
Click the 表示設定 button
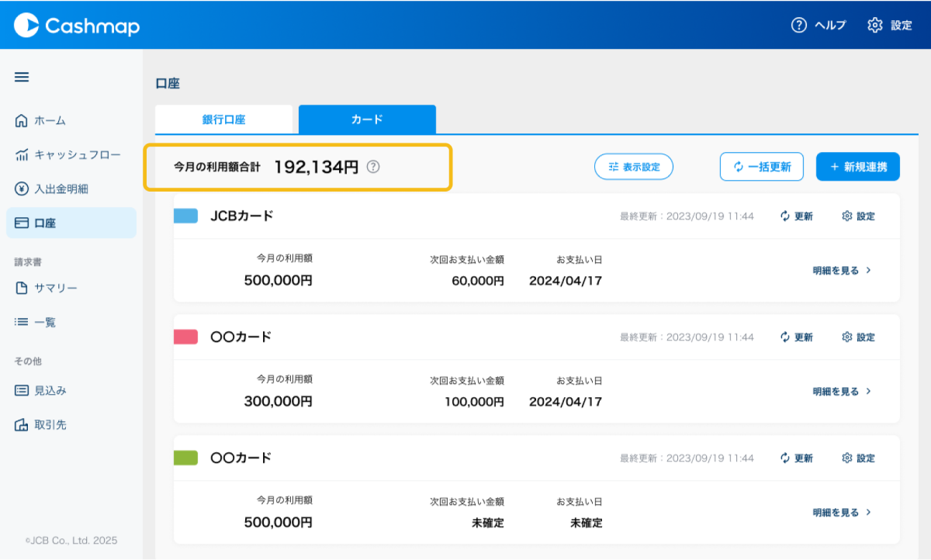click(x=634, y=167)
